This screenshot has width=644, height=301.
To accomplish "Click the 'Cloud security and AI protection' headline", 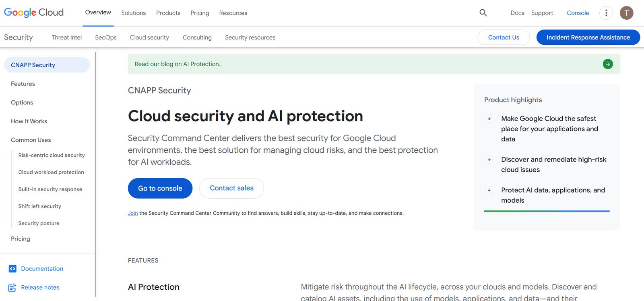I will pyautogui.click(x=246, y=116).
